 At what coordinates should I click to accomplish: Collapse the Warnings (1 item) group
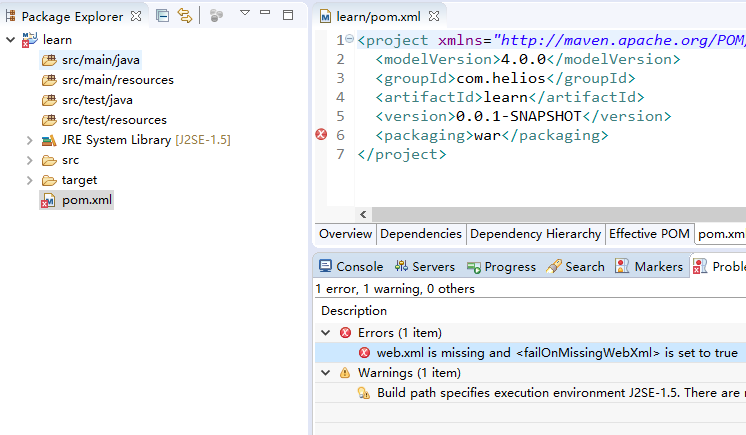point(326,373)
